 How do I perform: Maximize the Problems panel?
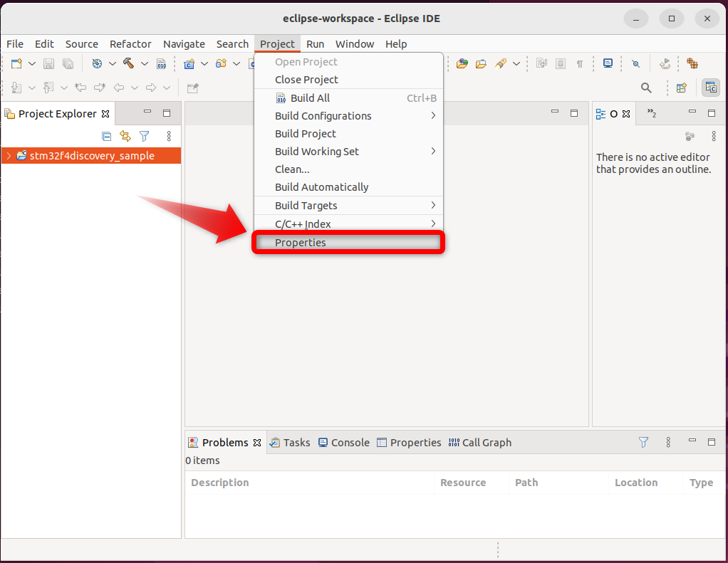[712, 442]
